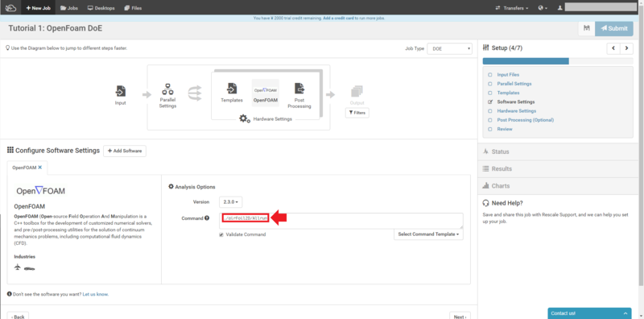
Task: Select the OpenFOAM software tab
Action: coord(24,168)
